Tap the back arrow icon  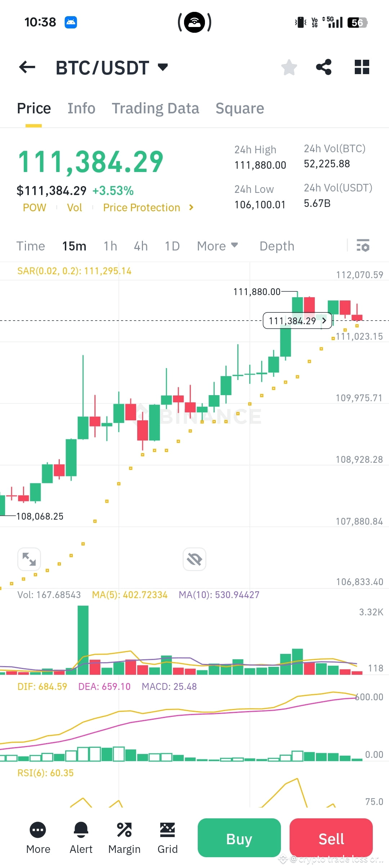click(27, 67)
